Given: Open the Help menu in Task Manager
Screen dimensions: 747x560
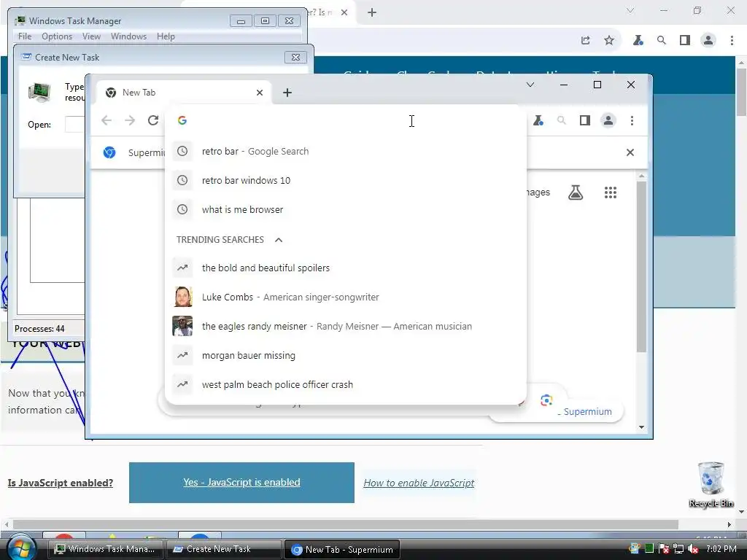Looking at the screenshot, I should pos(166,36).
